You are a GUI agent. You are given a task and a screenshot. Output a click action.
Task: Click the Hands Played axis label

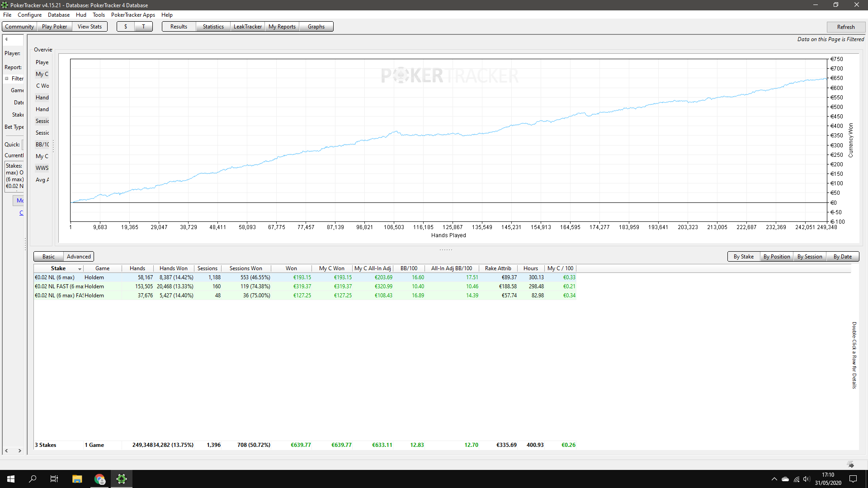coord(448,235)
